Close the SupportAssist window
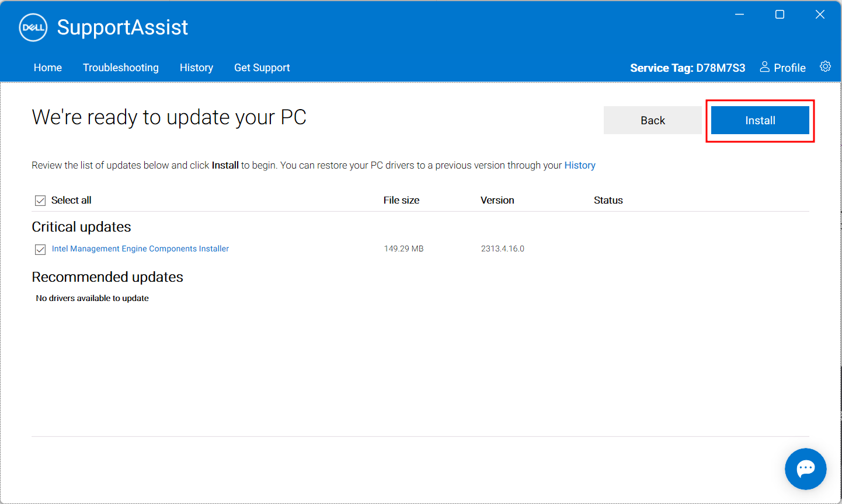The height and width of the screenshot is (504, 842). point(820,14)
